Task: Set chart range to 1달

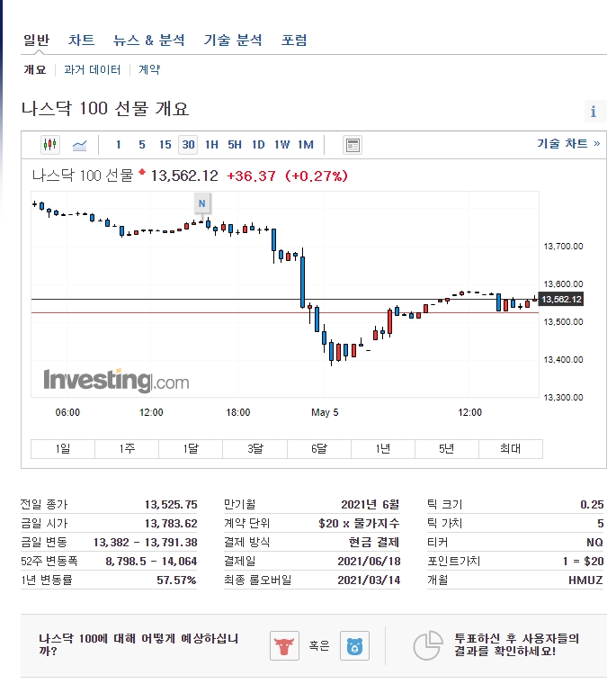Action: (x=191, y=449)
